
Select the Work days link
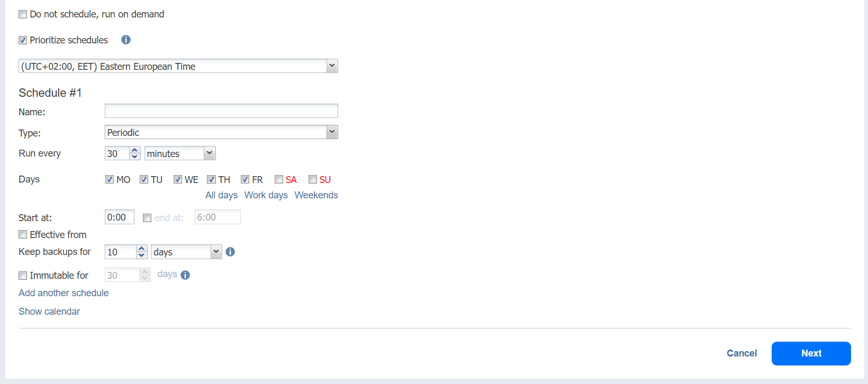click(266, 195)
